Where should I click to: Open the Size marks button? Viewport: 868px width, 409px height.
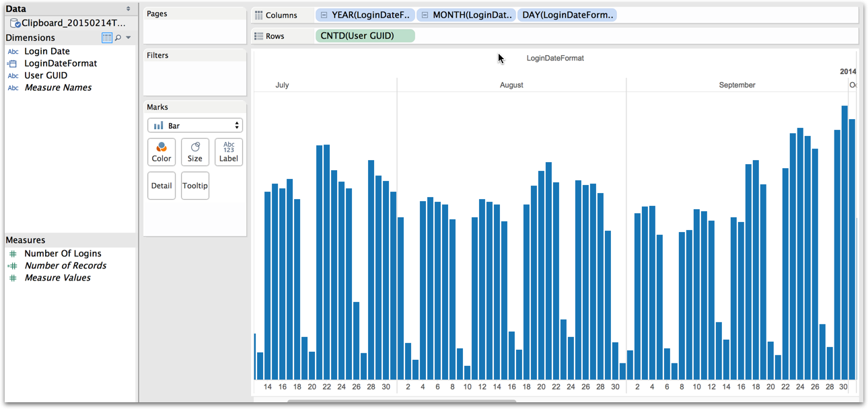click(195, 152)
